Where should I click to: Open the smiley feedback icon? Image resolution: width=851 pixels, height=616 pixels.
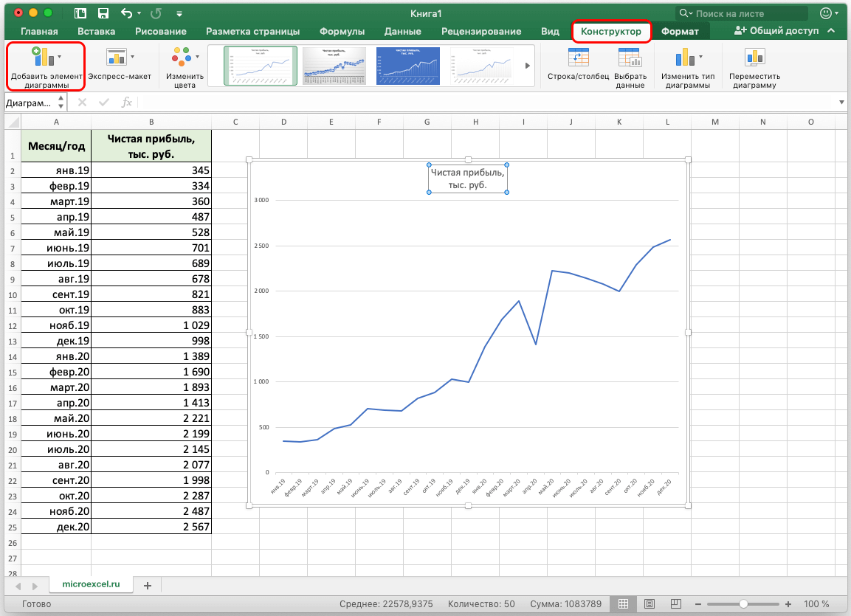coord(825,13)
